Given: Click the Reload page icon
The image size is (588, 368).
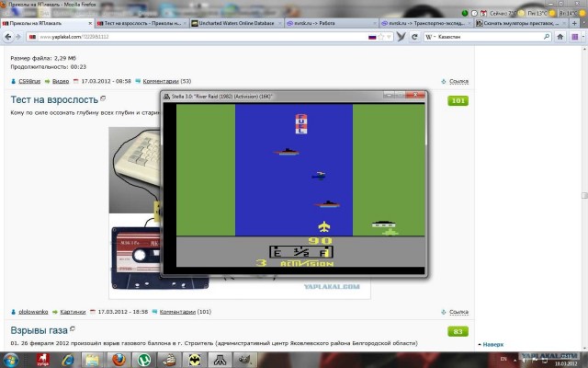Looking at the screenshot, I should 414,37.
